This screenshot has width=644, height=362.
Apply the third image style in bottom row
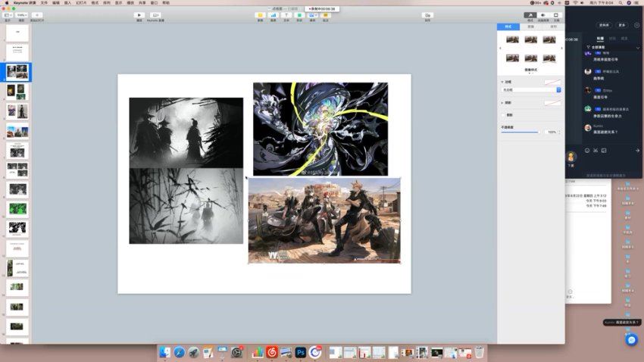[x=549, y=58]
